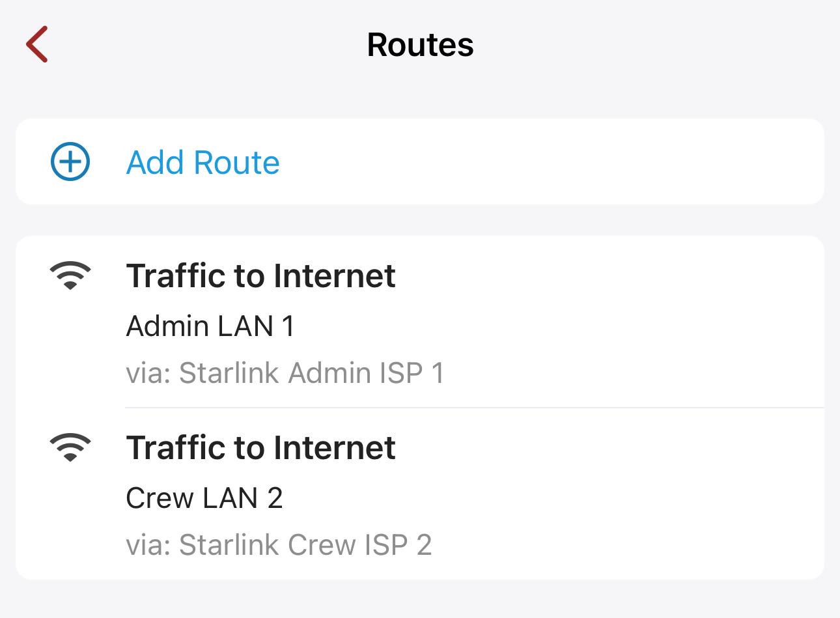Viewport: 840px width, 618px height.
Task: Tap the via: Starlink Crew ISP 2 line
Action: pyautogui.click(x=279, y=545)
